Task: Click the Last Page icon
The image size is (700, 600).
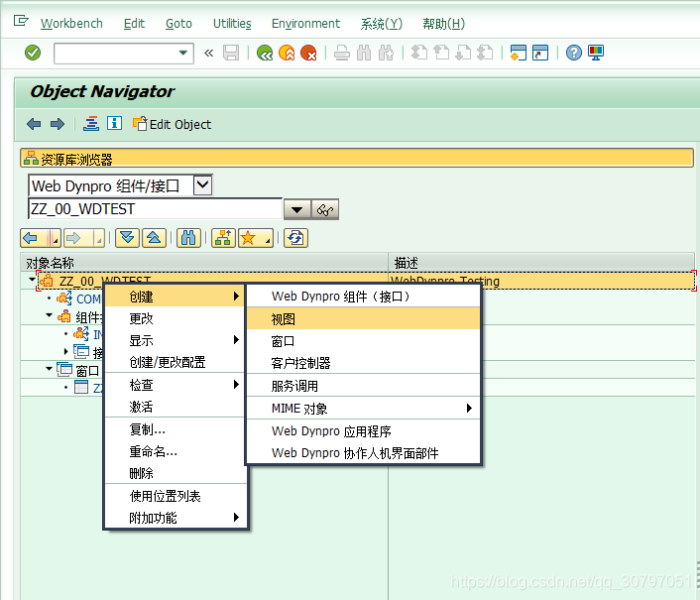Action: click(485, 53)
